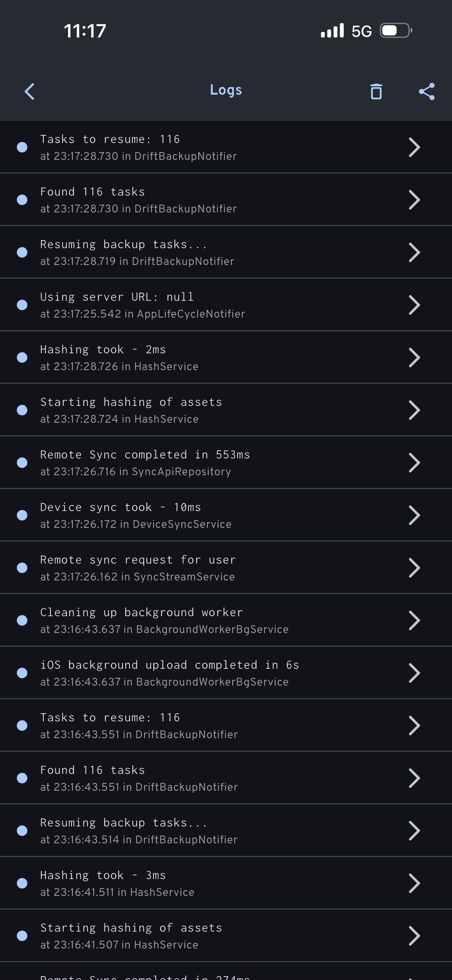This screenshot has height=980, width=452.
Task: Tap the blue dot beside 'Using server URL: null'
Action: tap(22, 305)
